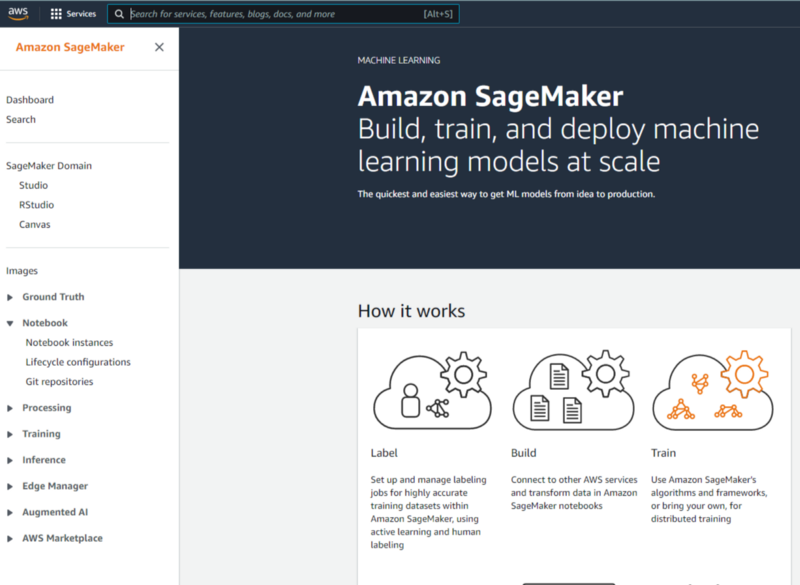Open Canvas from the sidebar
This screenshot has height=585, width=800.
tap(35, 224)
